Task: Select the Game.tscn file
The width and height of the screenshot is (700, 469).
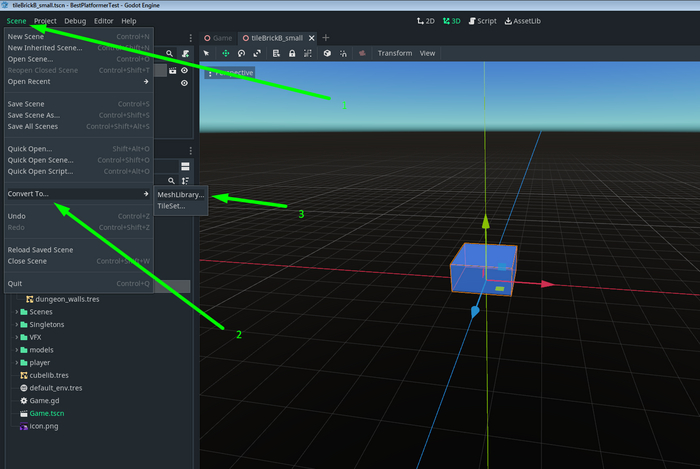Action: pyautogui.click(x=47, y=412)
